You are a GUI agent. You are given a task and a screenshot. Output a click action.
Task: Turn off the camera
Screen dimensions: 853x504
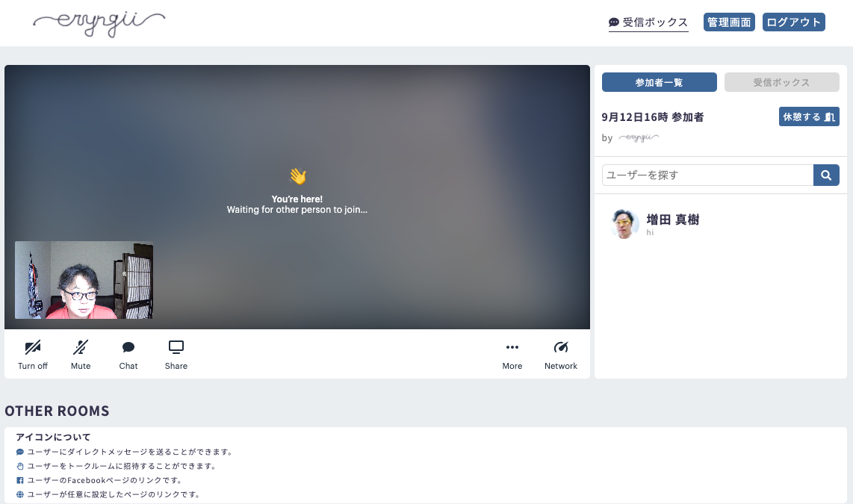click(x=33, y=354)
